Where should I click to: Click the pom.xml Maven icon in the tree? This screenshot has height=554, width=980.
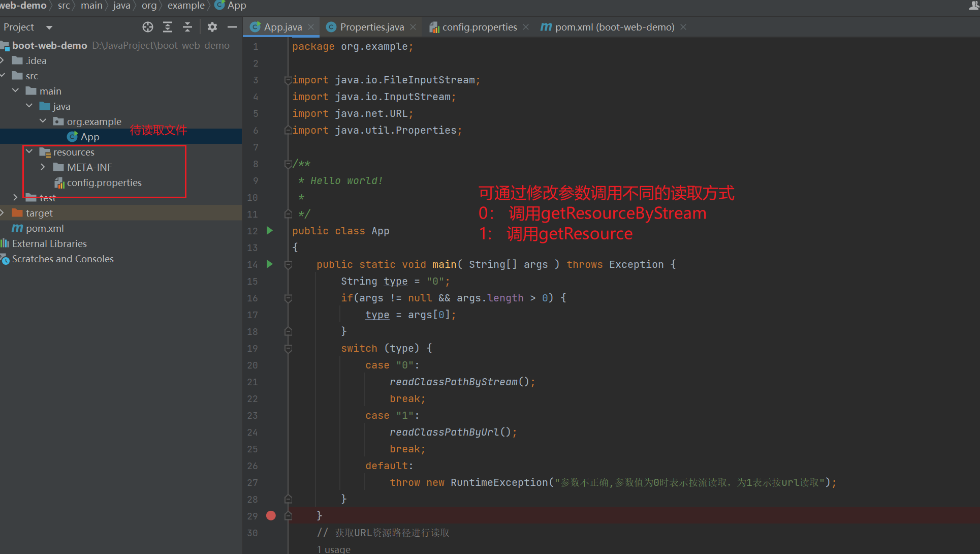[17, 228]
